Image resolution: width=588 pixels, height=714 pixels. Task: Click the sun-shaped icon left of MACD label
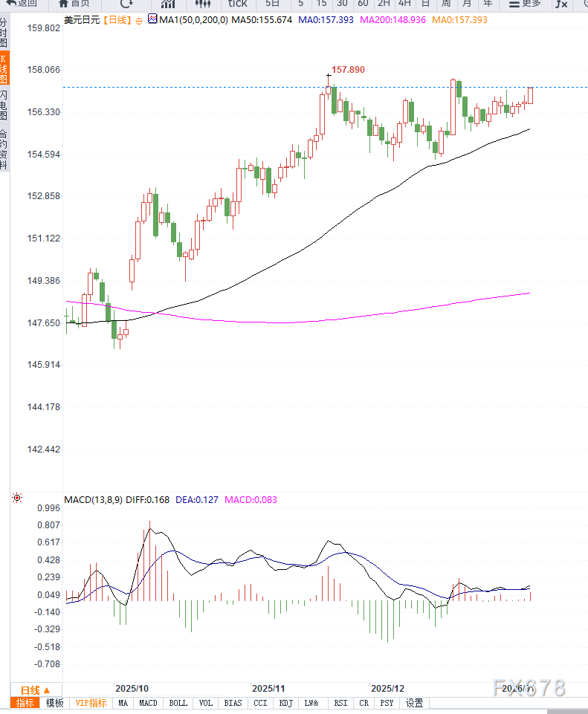click(17, 498)
